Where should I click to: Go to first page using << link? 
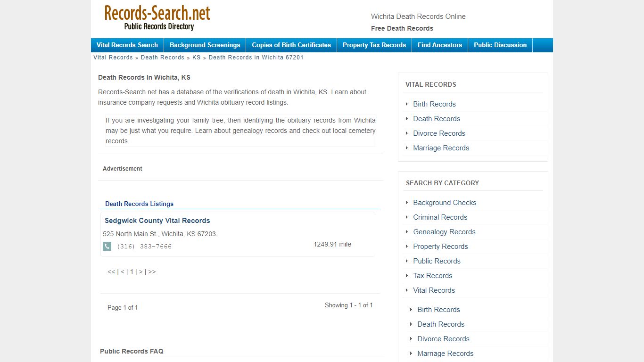point(111,272)
